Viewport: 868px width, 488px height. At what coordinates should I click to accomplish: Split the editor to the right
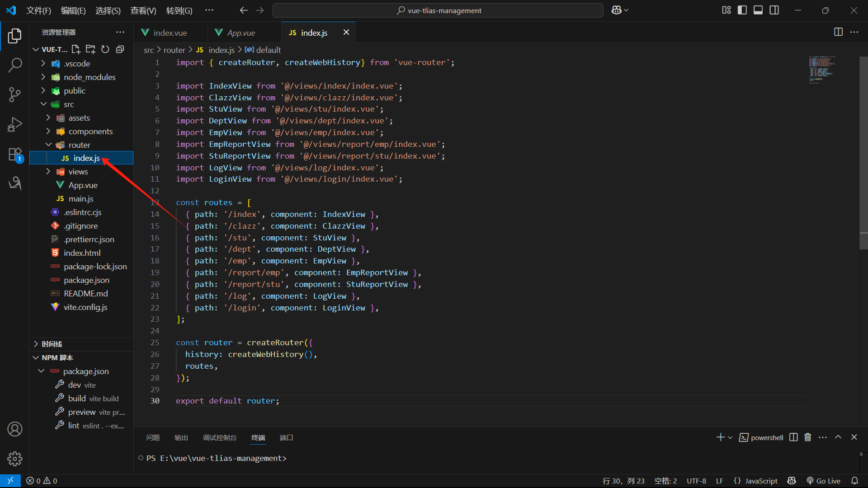(838, 32)
